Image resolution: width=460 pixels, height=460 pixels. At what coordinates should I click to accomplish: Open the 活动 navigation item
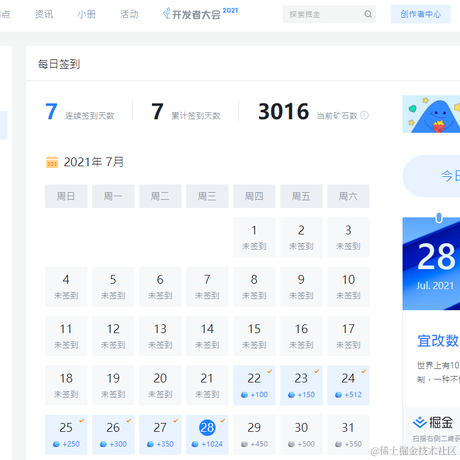pyautogui.click(x=129, y=14)
